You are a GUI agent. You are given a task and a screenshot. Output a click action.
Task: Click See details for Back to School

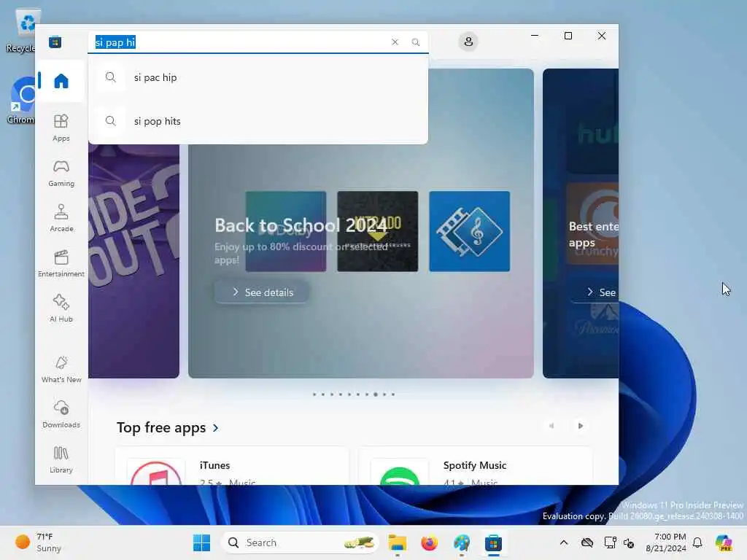[x=262, y=292]
